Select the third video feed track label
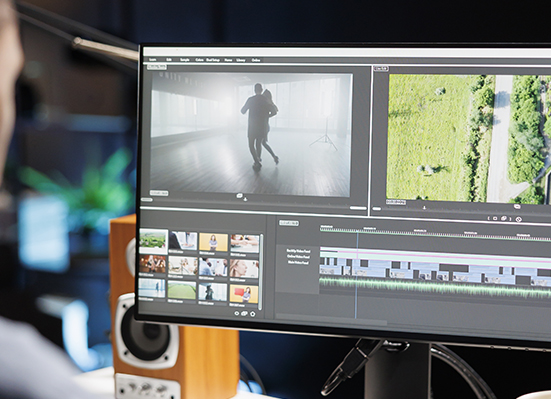This screenshot has width=551, height=399. coord(299,262)
